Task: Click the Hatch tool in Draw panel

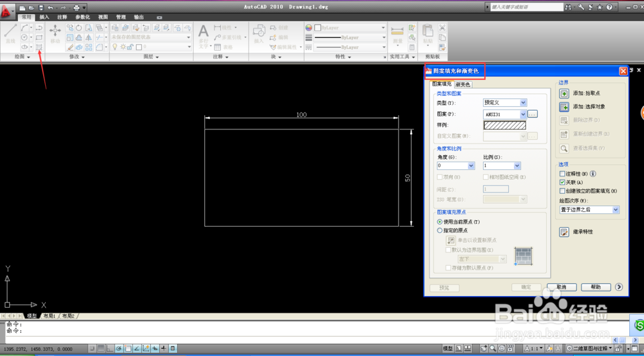Action: coord(39,47)
